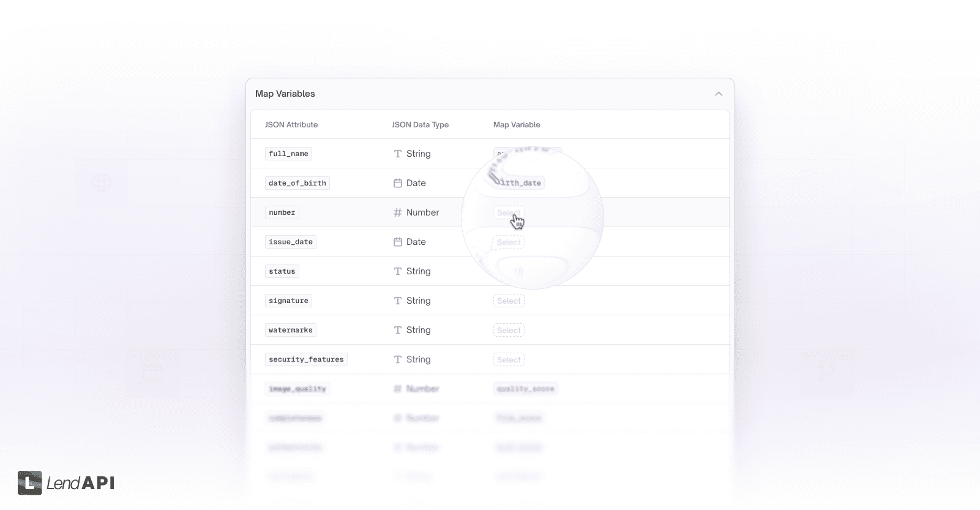Image resolution: width=980 pixels, height=510 pixels.
Task: Select the number attribute tag
Action: coord(282,212)
